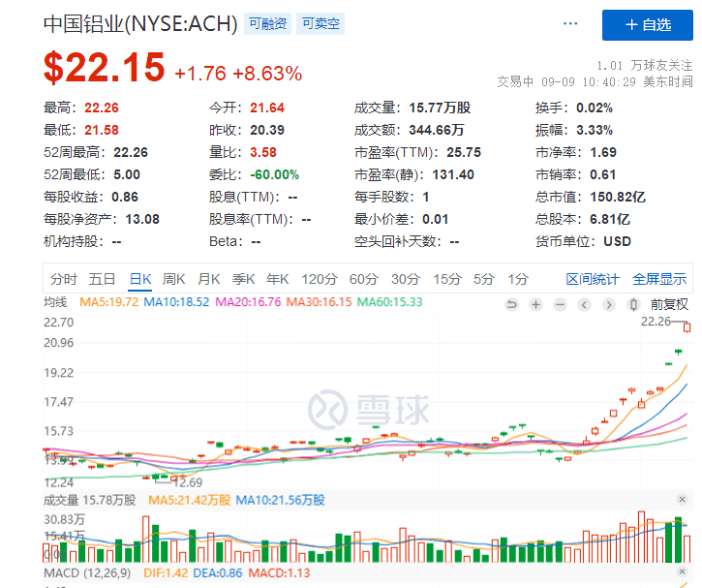Switch to the 分时 chart tab
Screen dimensions: 702x588
coord(64,279)
